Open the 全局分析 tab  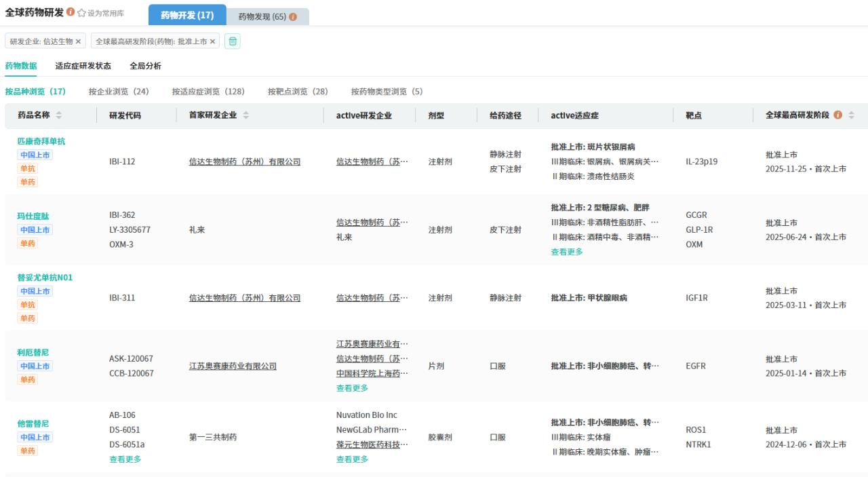(x=145, y=66)
